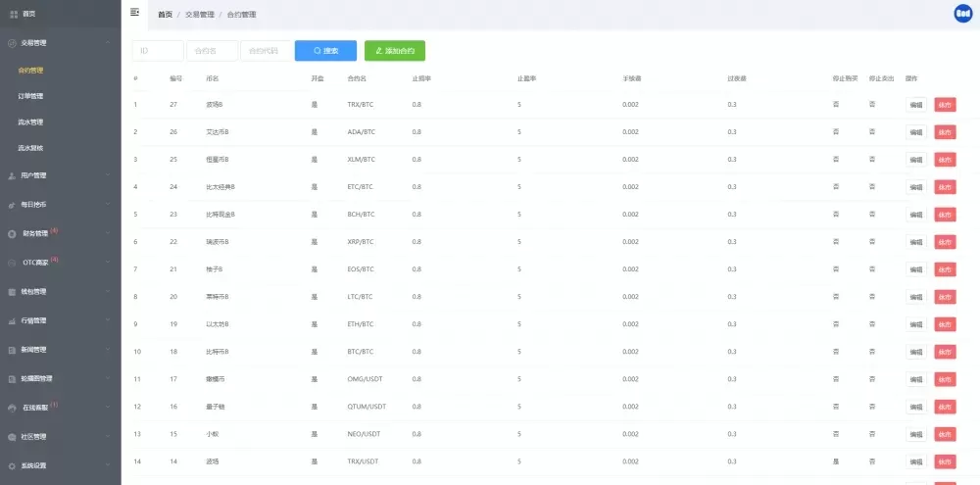Click the 系统设置 gear icon in sidebar

12,465
